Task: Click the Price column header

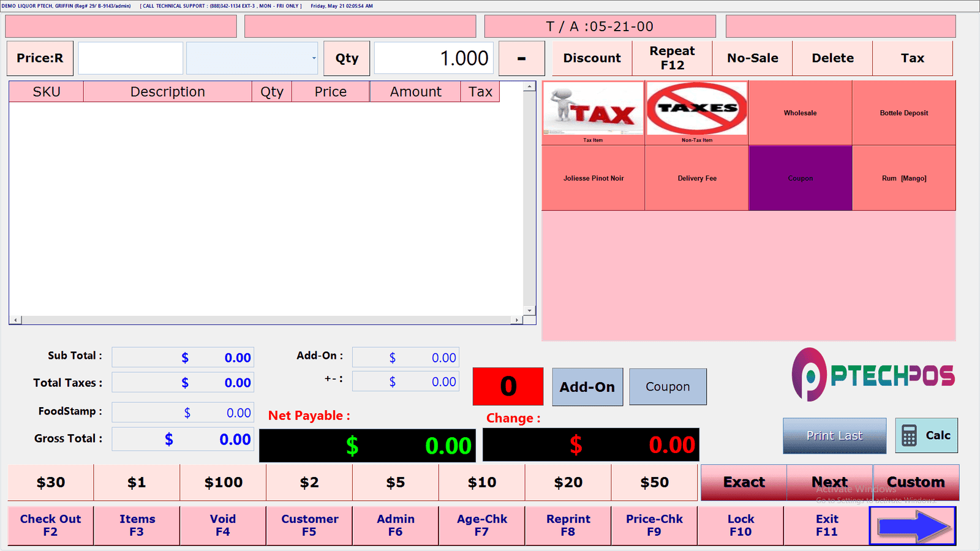Action: click(x=331, y=92)
